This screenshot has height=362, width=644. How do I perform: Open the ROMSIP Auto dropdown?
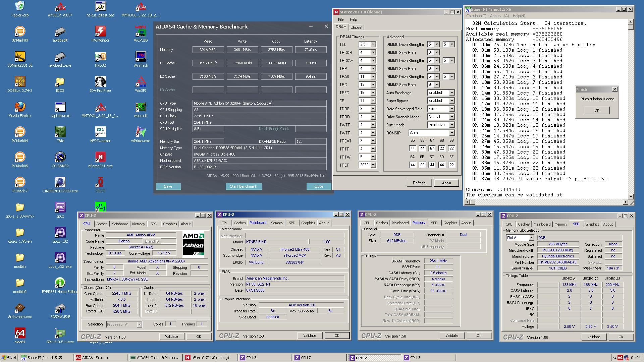coord(451,133)
